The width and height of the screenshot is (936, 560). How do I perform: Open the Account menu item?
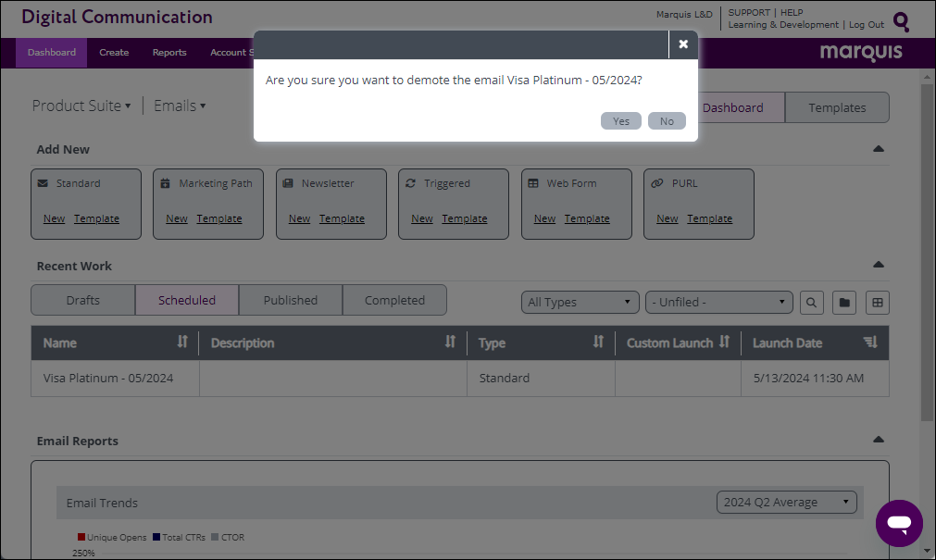tap(231, 53)
